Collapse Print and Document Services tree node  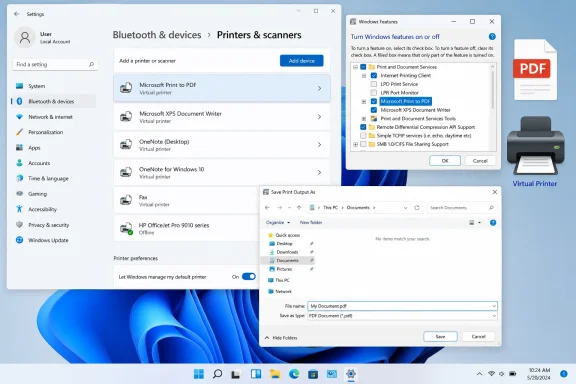pos(355,67)
